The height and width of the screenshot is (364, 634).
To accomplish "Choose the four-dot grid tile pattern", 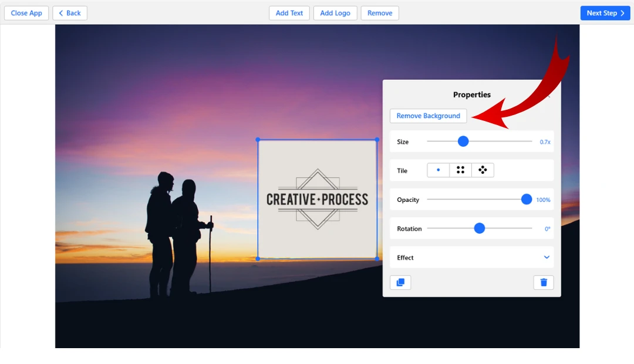I will pos(460,170).
